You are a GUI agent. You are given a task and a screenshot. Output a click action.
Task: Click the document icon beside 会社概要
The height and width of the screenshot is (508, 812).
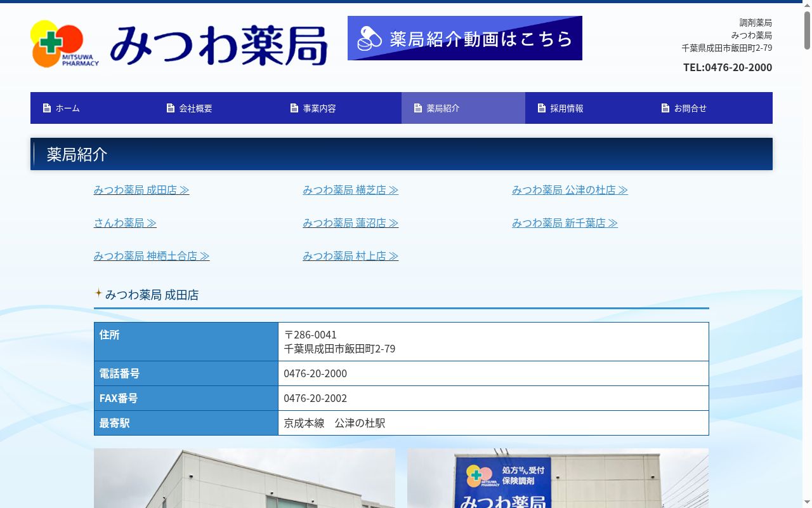coord(171,108)
